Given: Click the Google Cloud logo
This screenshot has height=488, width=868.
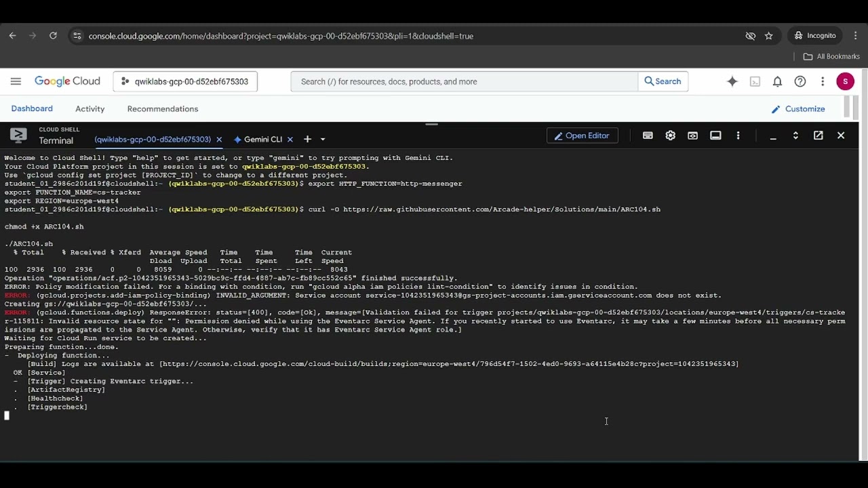Looking at the screenshot, I should (67, 81).
